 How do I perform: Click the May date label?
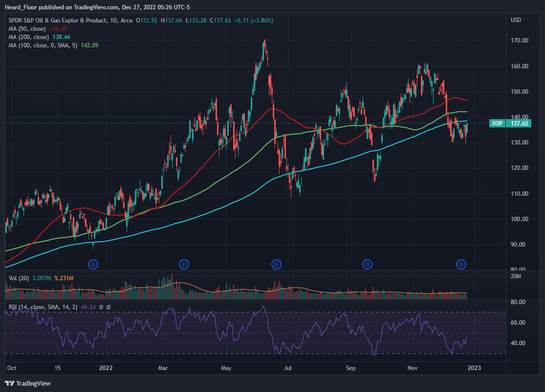point(226,368)
